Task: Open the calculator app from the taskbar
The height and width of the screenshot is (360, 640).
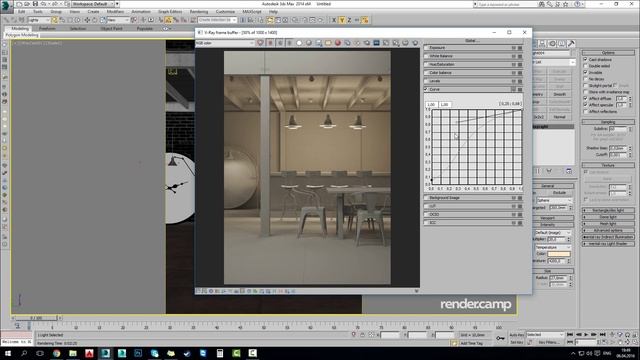Action: pos(220,353)
